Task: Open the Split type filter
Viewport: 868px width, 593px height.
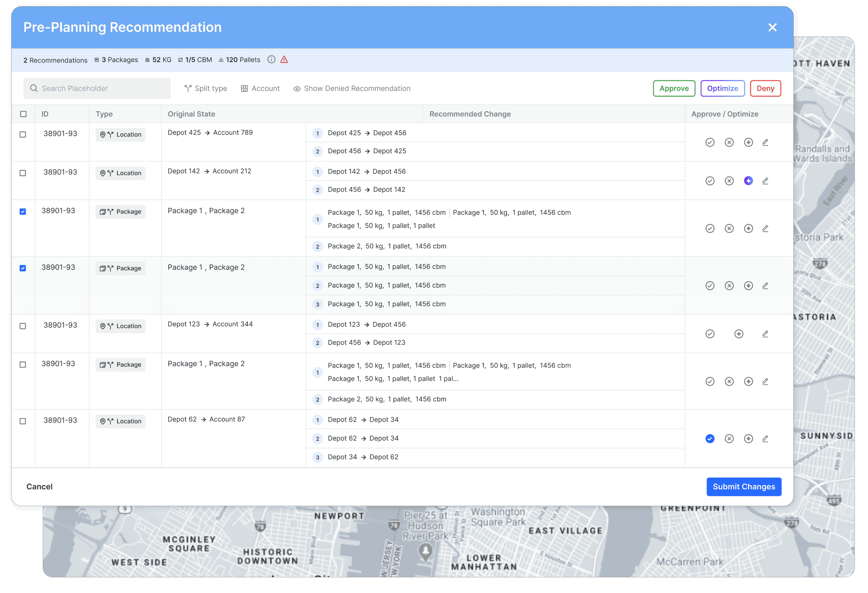Action: (206, 89)
